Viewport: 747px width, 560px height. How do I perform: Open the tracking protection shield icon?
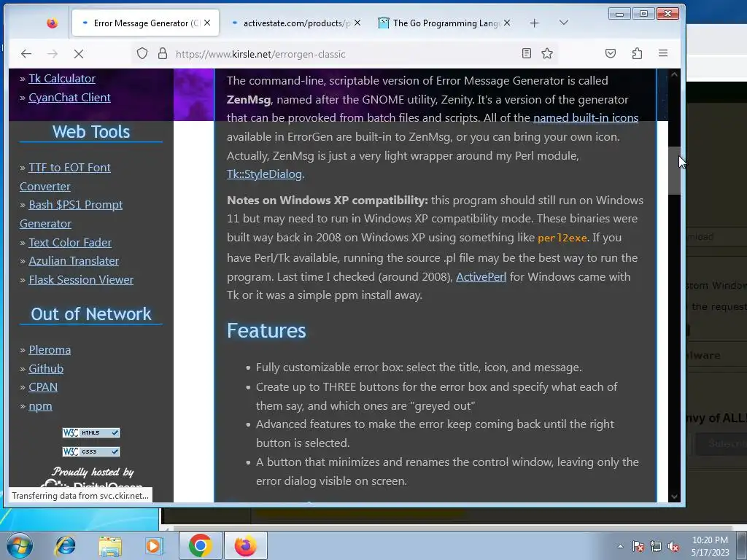(x=142, y=53)
